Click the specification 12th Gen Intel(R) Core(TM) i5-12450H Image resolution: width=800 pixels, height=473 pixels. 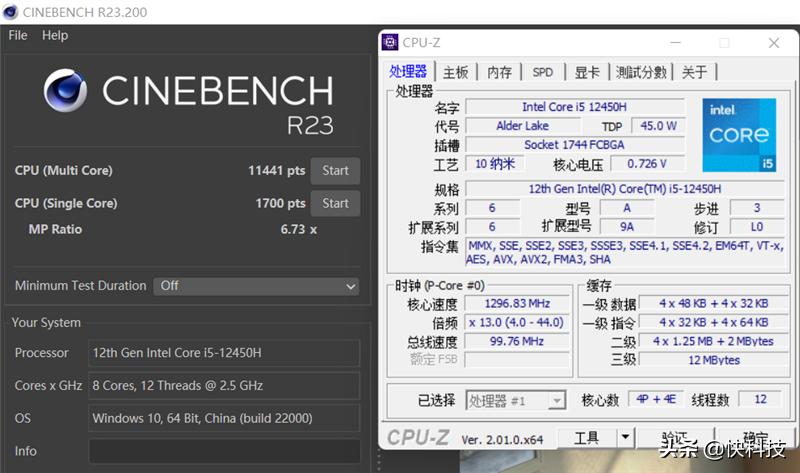coord(625,189)
